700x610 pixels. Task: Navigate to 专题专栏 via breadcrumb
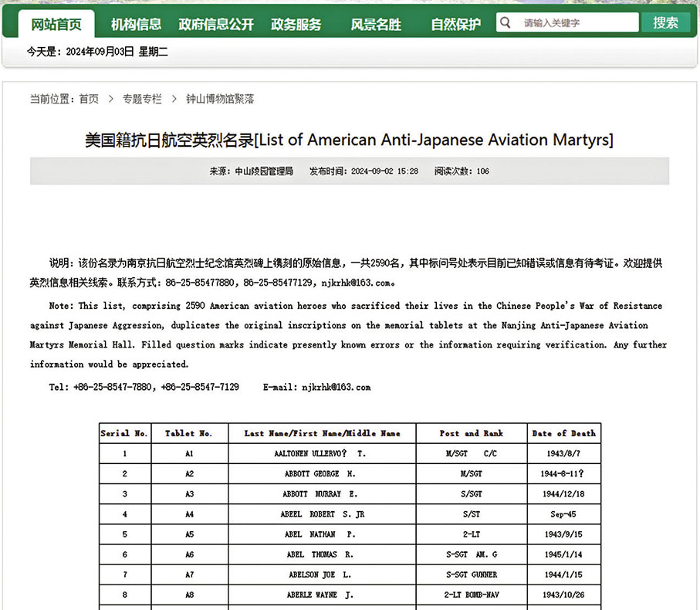pyautogui.click(x=142, y=99)
